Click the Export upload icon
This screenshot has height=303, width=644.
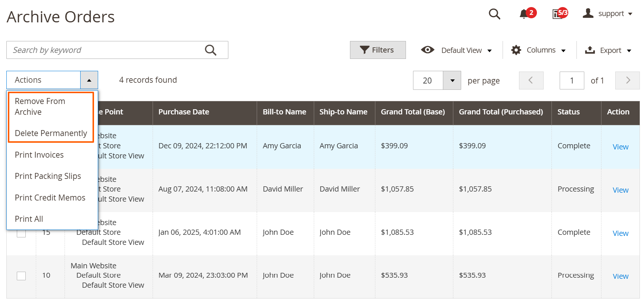point(590,50)
